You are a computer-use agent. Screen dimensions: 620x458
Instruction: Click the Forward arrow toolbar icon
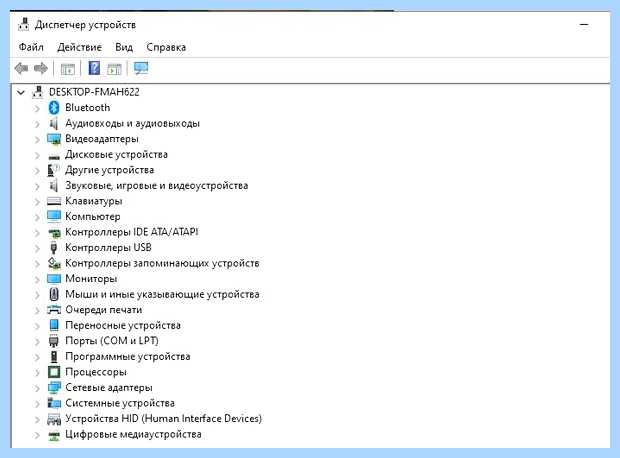41,68
